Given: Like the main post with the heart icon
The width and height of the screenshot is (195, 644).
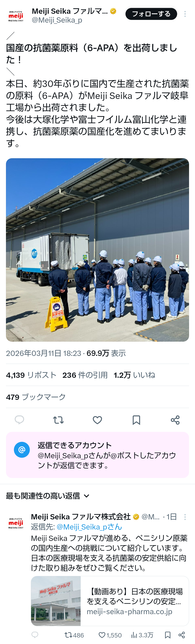Looking at the screenshot, I should [x=97, y=420].
